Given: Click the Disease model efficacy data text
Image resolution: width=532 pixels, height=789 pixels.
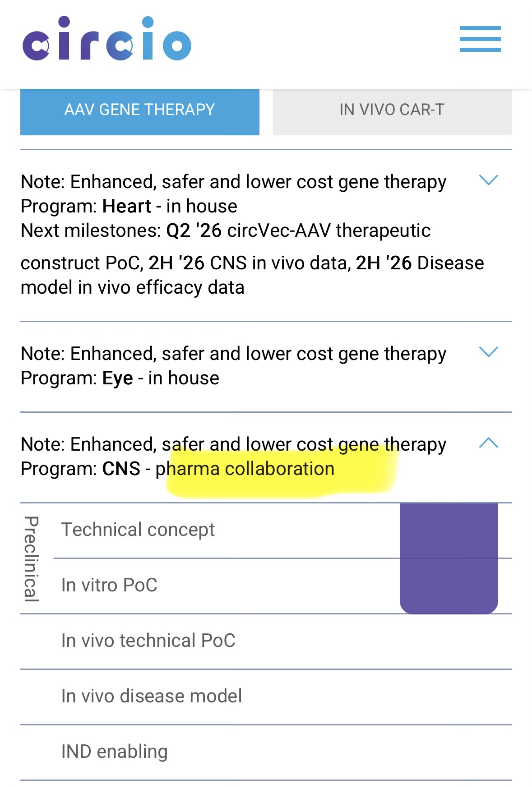Looking at the screenshot, I should (252, 275).
